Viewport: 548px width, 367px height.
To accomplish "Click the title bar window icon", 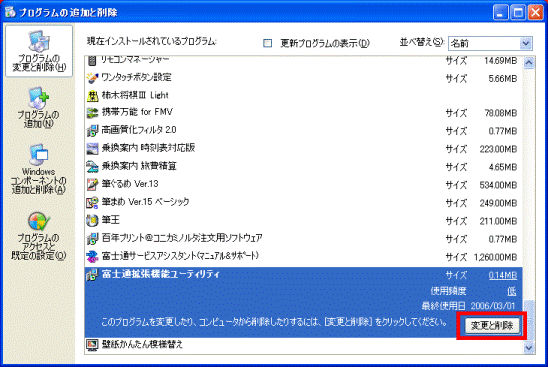I will coord(10,12).
